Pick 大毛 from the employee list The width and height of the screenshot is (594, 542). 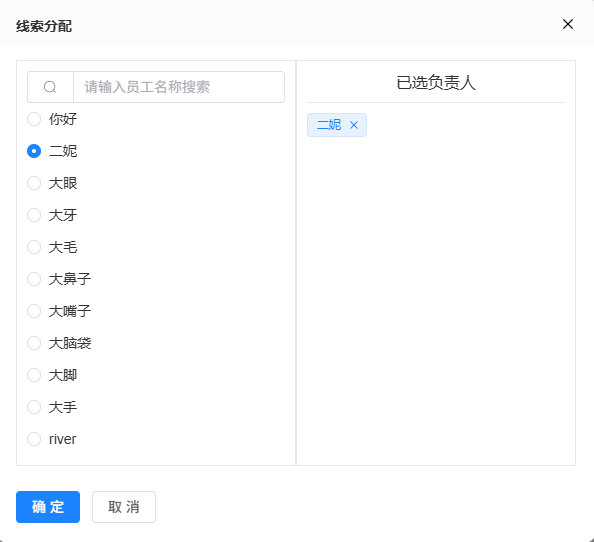click(34, 247)
